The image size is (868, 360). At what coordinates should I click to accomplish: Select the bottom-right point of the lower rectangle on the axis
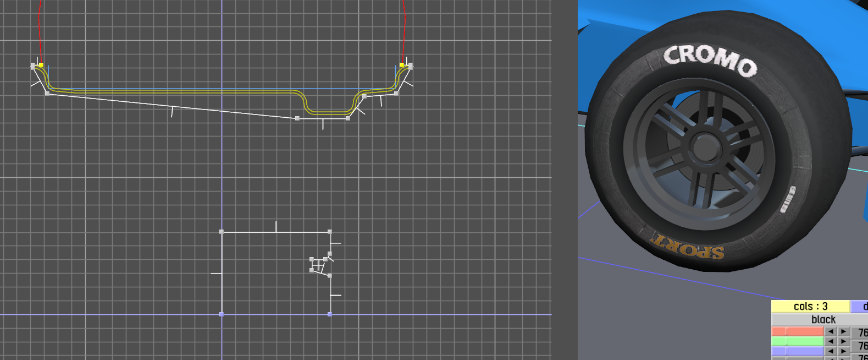point(330,314)
